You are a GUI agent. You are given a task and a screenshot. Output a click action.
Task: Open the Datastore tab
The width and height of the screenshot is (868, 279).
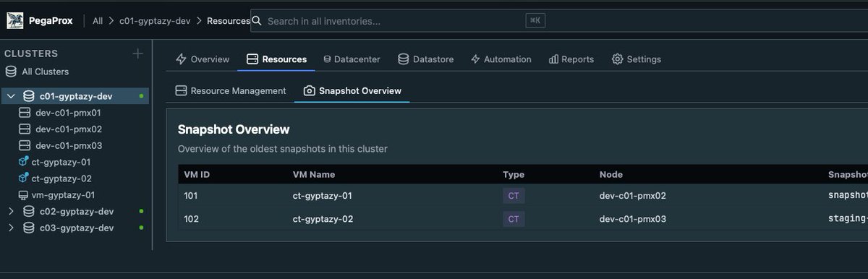pyautogui.click(x=426, y=59)
